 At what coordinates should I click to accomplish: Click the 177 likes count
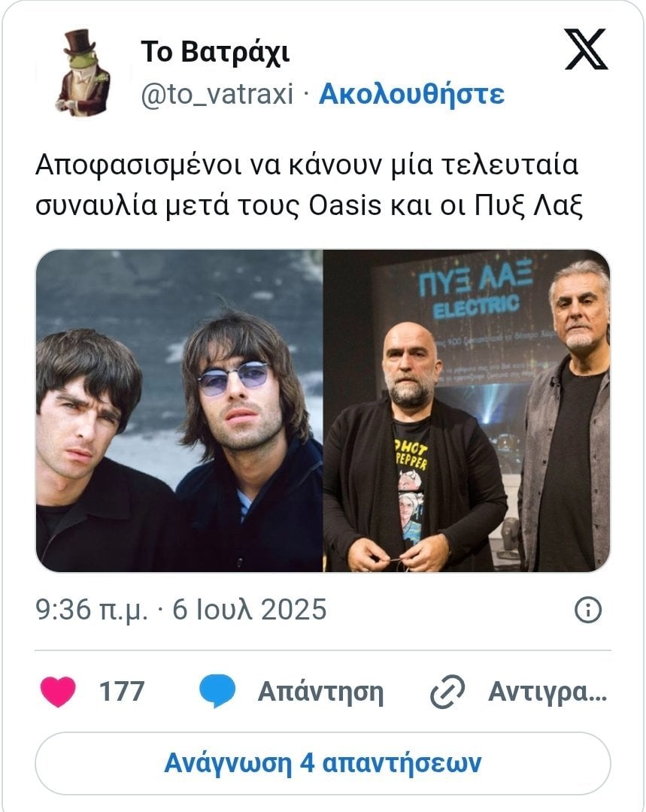click(x=122, y=692)
